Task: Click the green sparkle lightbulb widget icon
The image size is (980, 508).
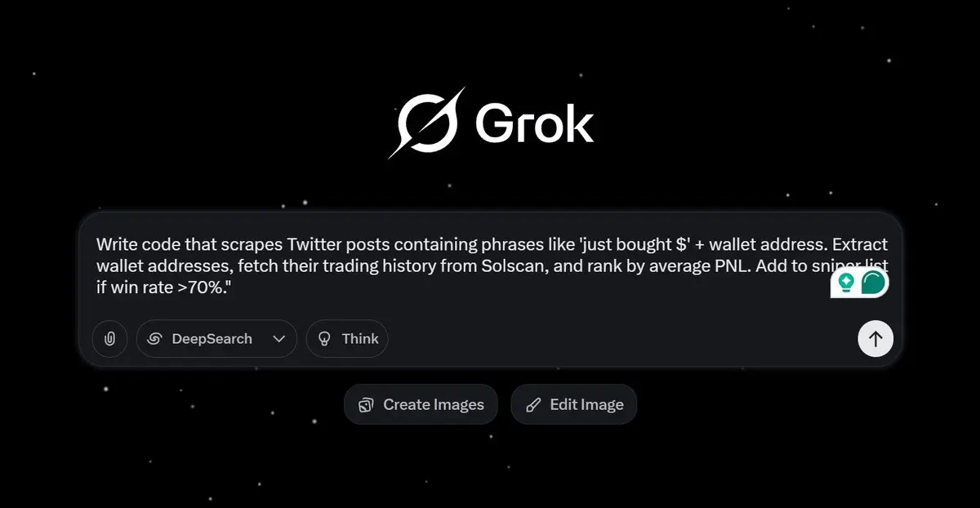Action: point(846,283)
